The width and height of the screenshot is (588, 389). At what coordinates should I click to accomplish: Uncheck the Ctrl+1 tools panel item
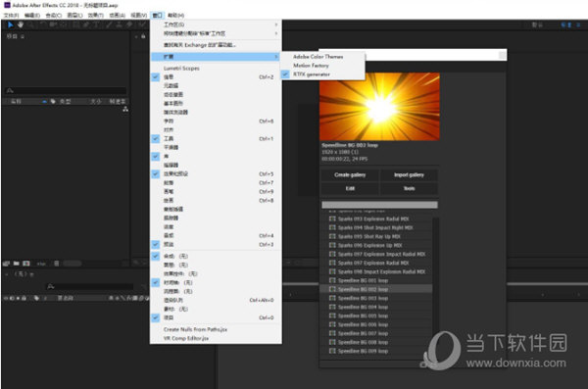[216, 139]
